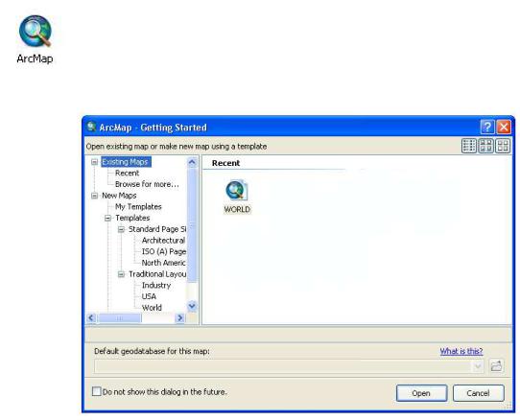Screen dimensions: 520x420
Task: Select USA layout templates item
Action: (x=149, y=296)
